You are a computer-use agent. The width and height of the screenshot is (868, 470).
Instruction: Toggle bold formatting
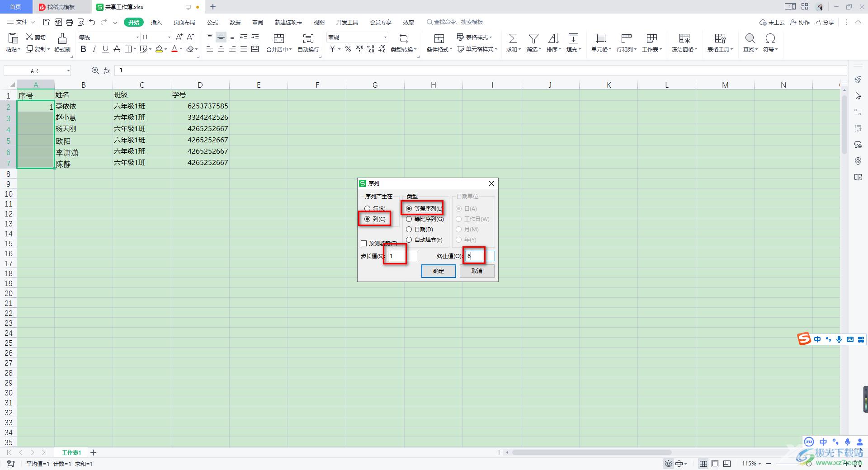coord(83,49)
